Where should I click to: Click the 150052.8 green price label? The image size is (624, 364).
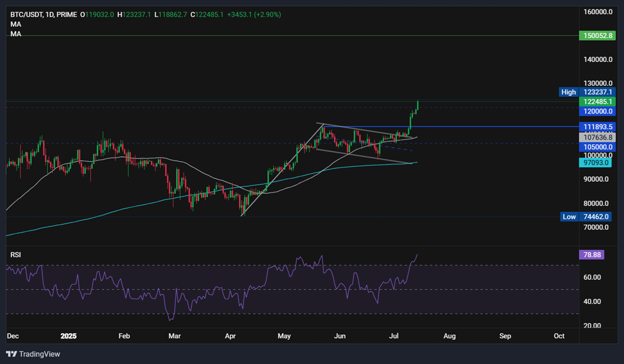(598, 36)
